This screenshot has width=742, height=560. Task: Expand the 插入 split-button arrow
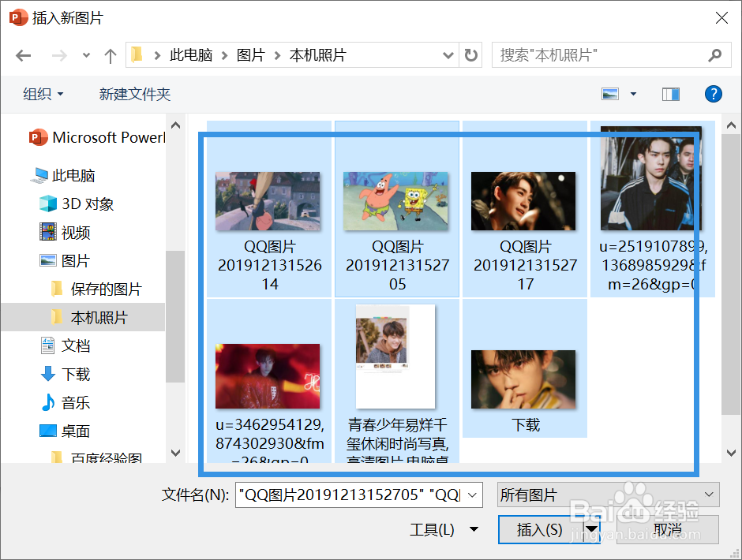click(590, 529)
